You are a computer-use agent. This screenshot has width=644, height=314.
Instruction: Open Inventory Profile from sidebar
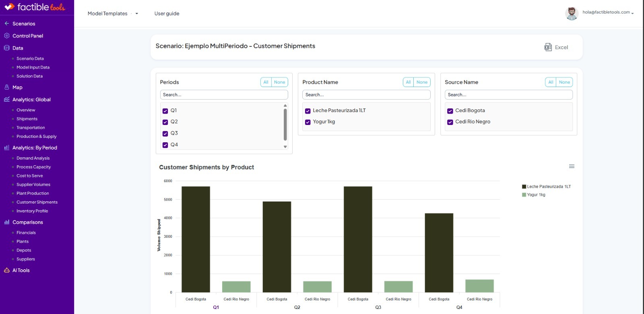coord(32,211)
